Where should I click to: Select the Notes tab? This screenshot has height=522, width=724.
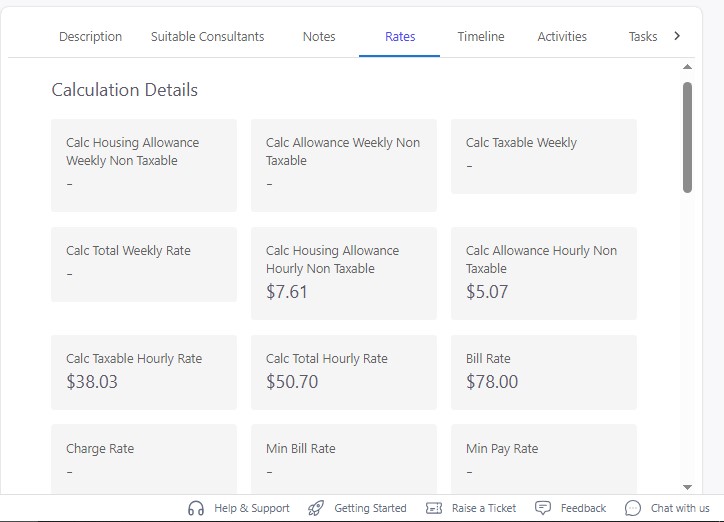[319, 37]
